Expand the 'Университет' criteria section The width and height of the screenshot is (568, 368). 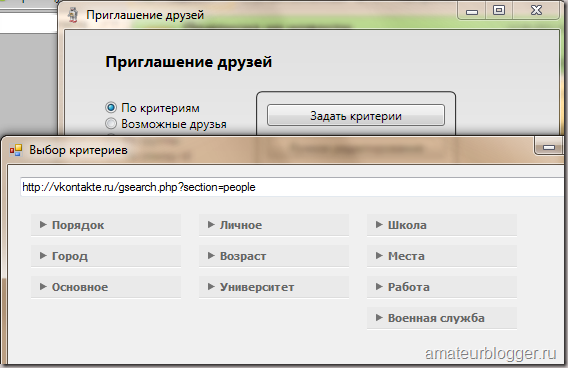coord(274,287)
